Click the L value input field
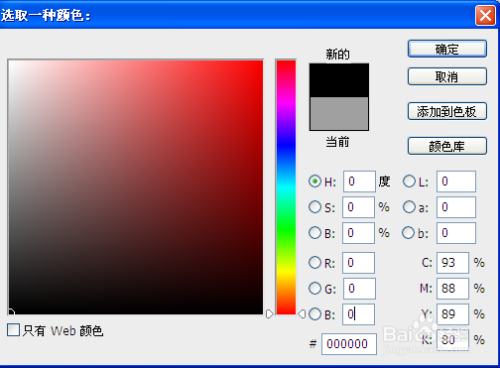This screenshot has height=368, width=500. coord(456,181)
